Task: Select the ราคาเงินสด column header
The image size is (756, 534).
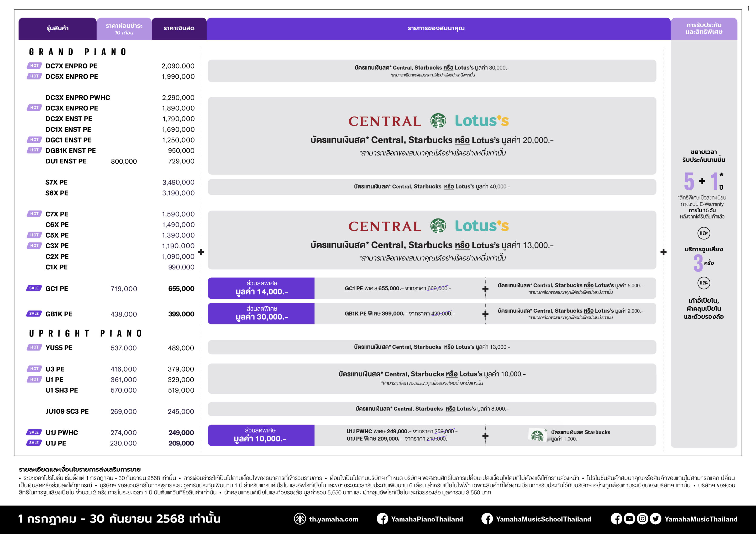Action: click(179, 29)
